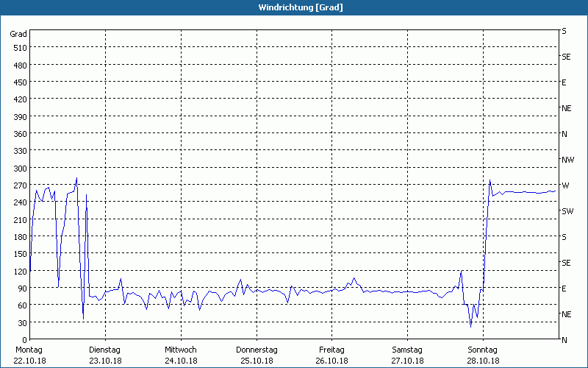588x368 pixels.
Task: Pick the Mittwoch 24.10.18 date label
Action: (x=181, y=355)
